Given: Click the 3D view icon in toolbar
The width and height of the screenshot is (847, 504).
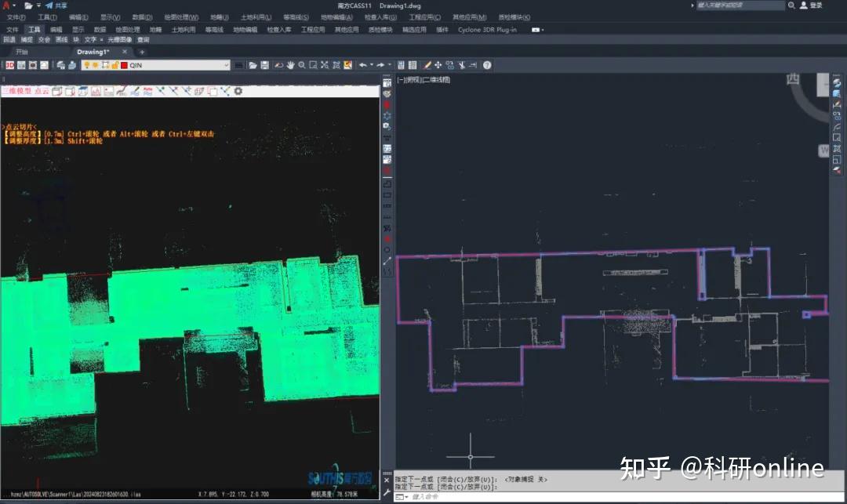Looking at the screenshot, I should pos(9,65).
